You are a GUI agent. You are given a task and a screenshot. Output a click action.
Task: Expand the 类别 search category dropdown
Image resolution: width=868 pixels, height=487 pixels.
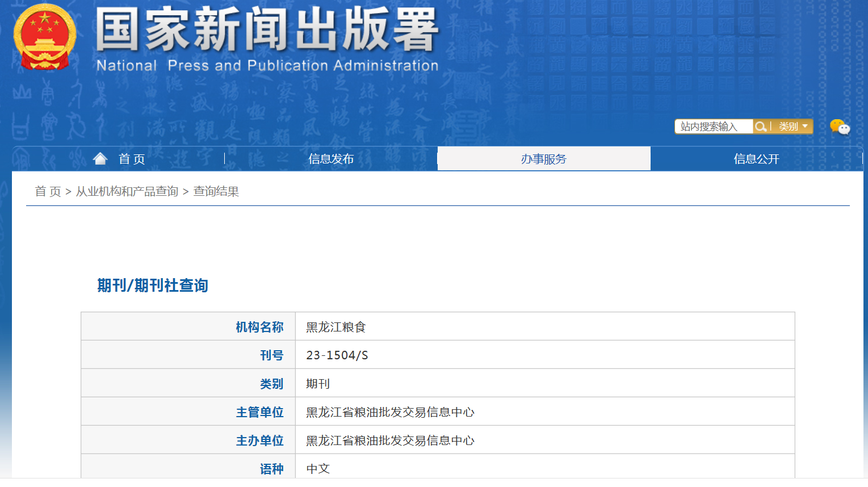coord(792,127)
